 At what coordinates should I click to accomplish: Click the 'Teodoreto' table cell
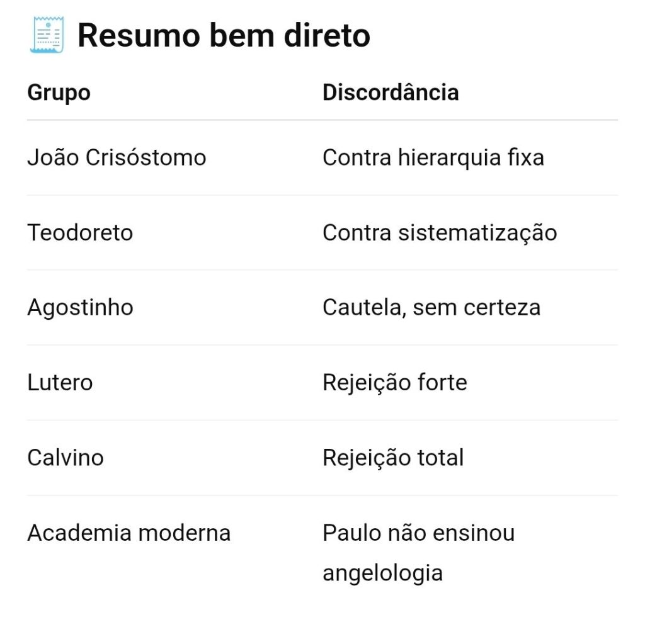(80, 233)
